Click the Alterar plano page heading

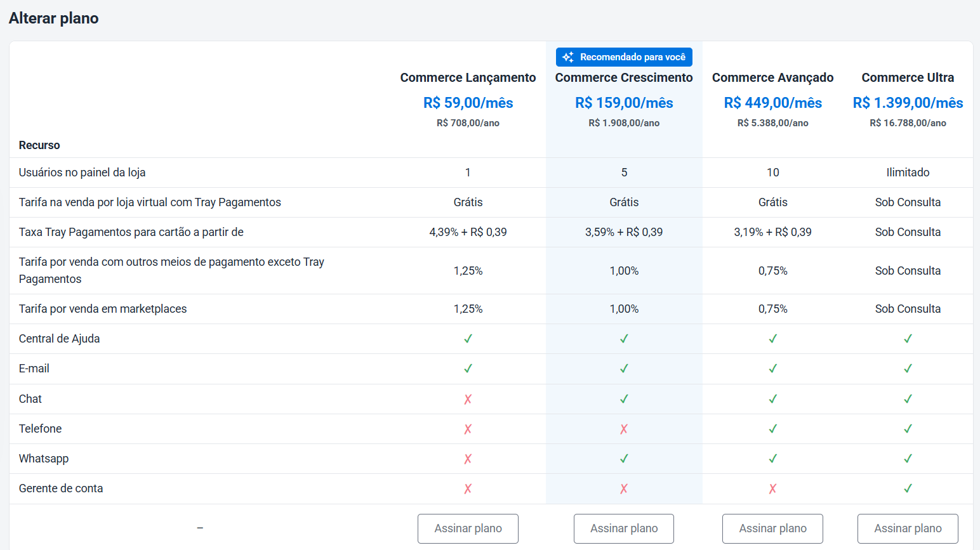point(54,18)
